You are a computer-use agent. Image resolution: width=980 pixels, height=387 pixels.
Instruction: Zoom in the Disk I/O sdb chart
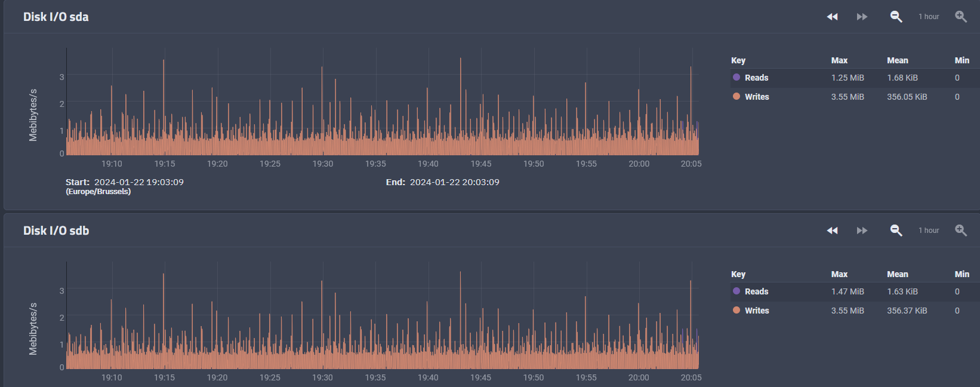pos(960,231)
